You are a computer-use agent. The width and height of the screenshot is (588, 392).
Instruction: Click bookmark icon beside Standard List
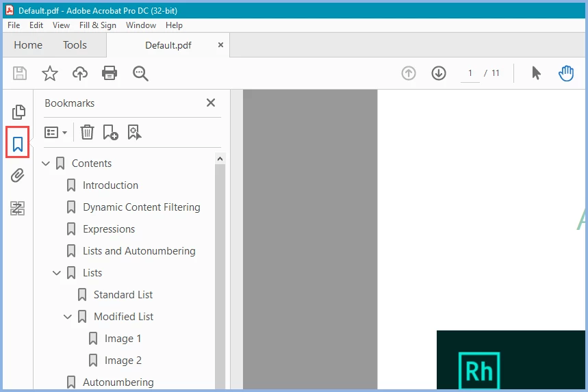pos(82,295)
